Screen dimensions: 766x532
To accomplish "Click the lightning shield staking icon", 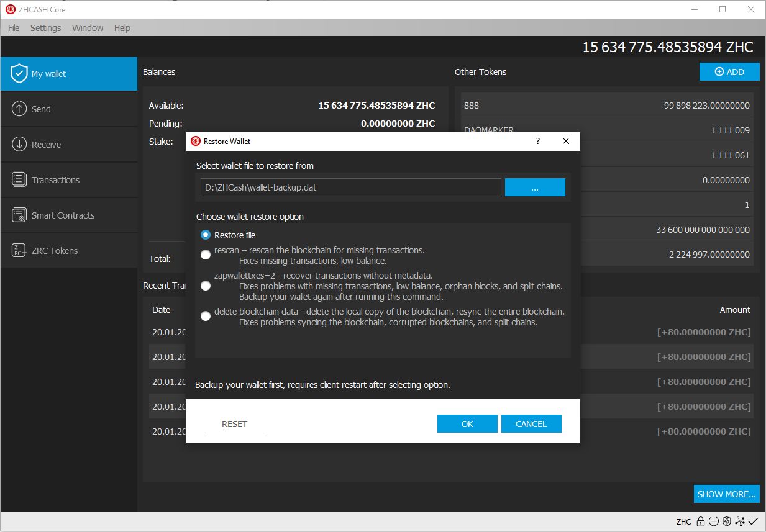I will [x=727, y=521].
